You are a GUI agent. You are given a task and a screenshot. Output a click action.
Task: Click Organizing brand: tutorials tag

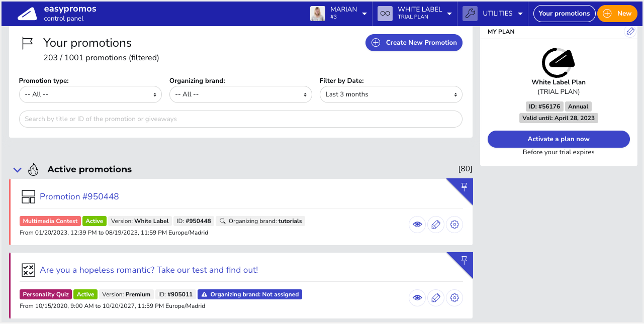[260, 221]
